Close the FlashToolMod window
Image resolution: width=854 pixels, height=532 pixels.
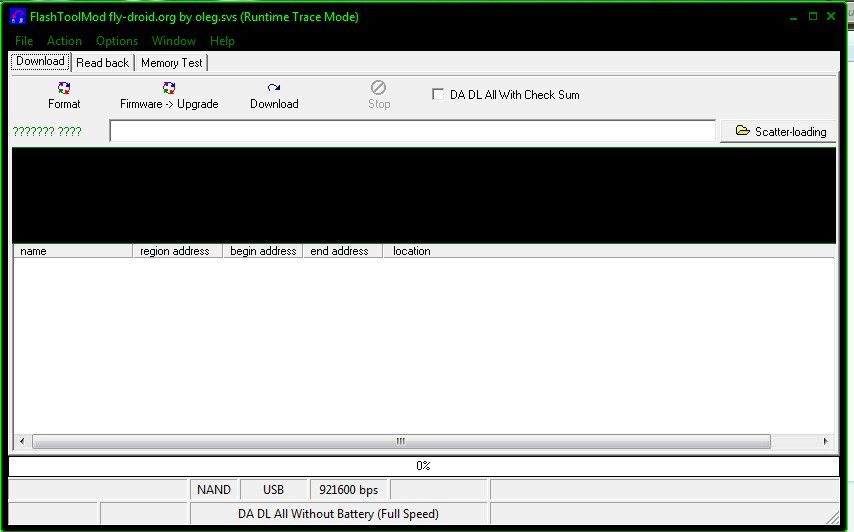(831, 16)
